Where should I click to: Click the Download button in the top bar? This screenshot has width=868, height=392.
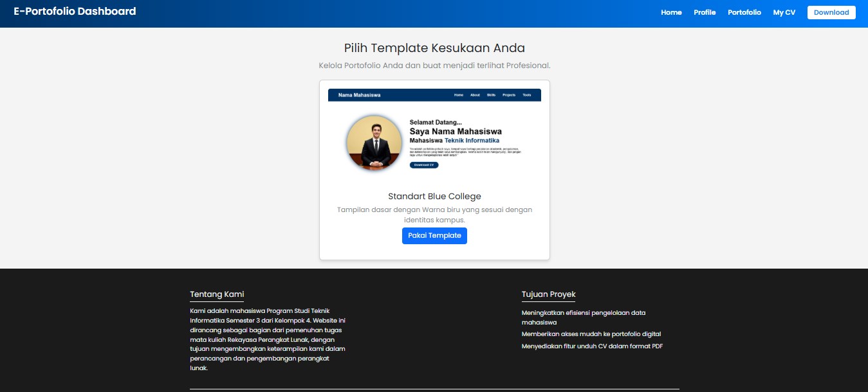tap(831, 12)
